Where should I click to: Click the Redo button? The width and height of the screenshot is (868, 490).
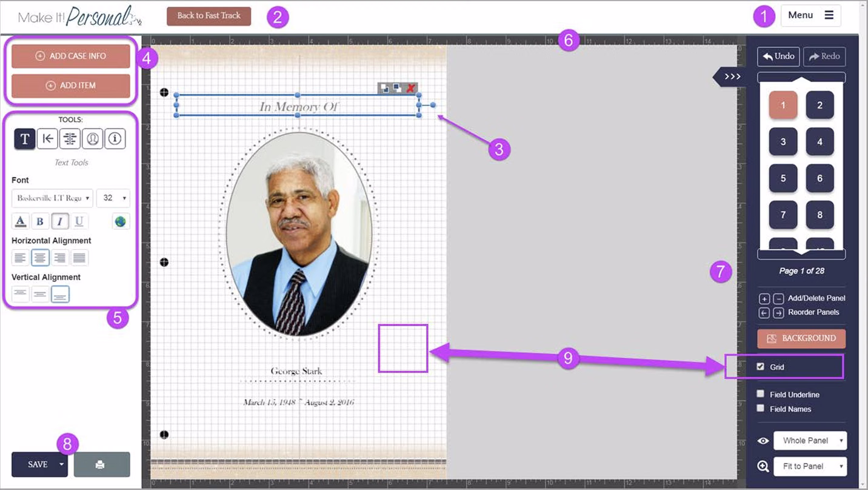click(824, 56)
